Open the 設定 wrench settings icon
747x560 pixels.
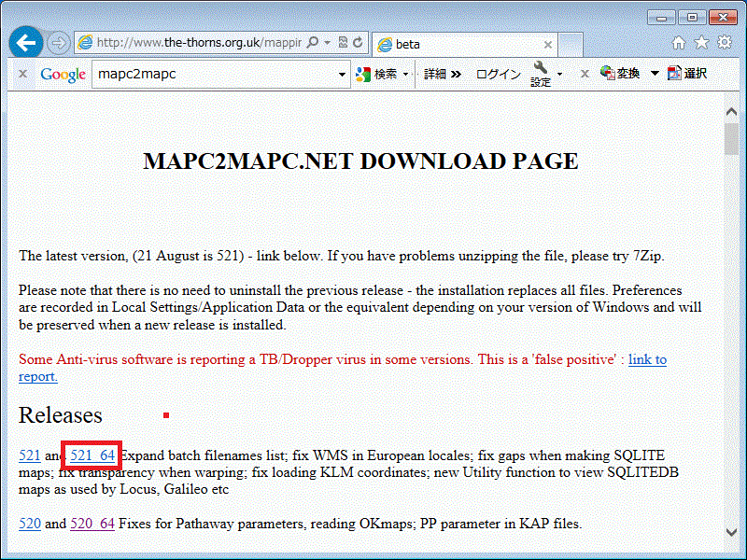point(541,75)
